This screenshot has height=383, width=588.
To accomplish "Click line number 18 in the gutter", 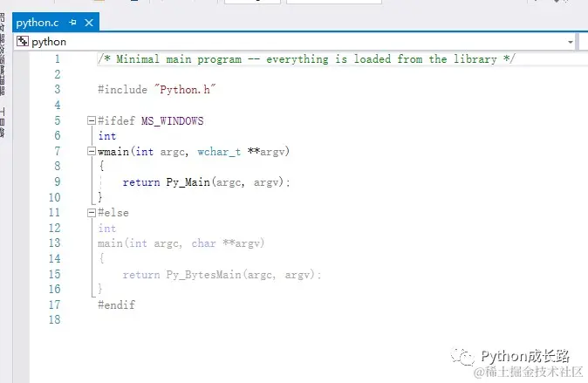I will 54,319.
